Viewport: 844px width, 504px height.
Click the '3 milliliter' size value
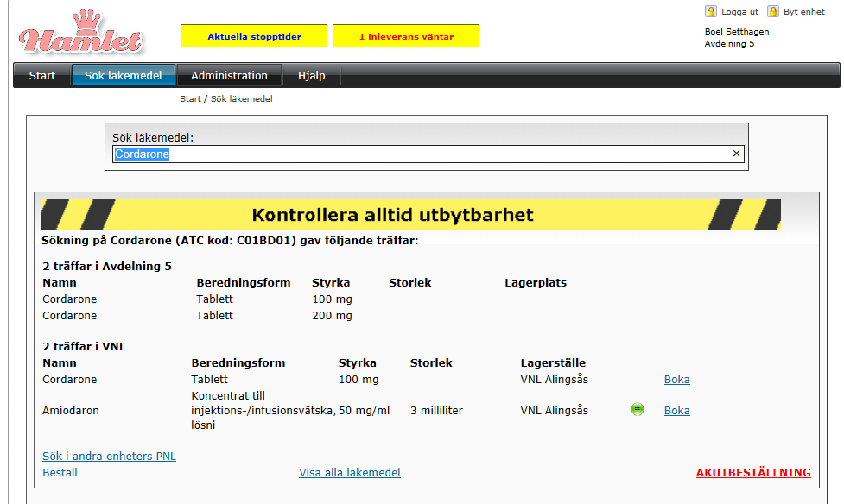436,411
